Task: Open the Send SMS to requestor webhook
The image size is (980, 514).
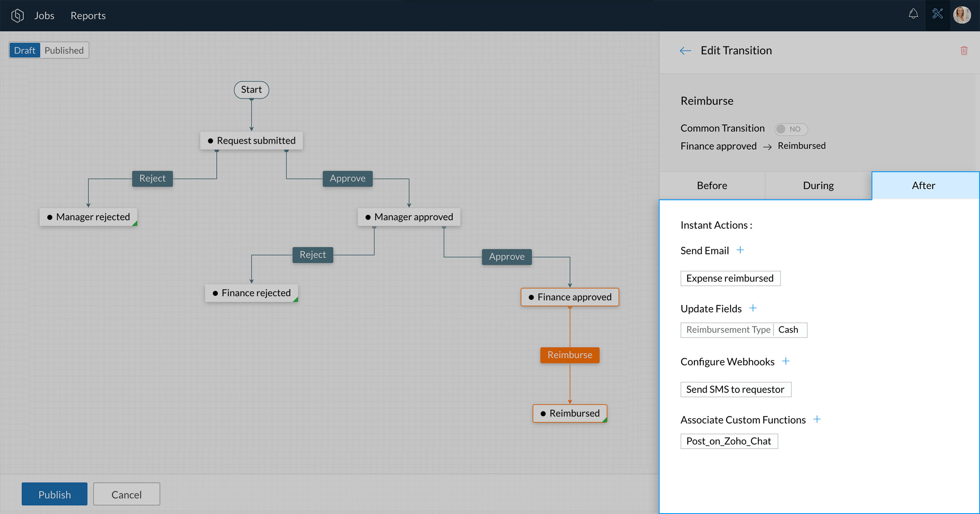Action: (x=736, y=389)
